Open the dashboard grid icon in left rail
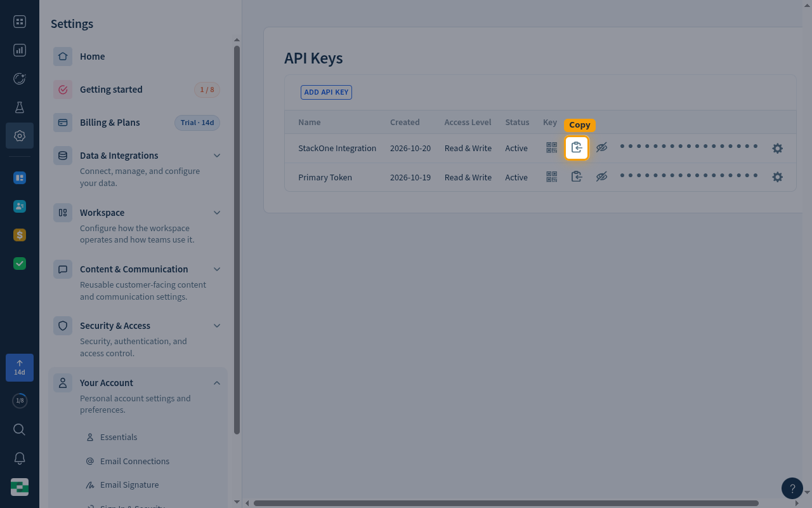 pos(20,22)
